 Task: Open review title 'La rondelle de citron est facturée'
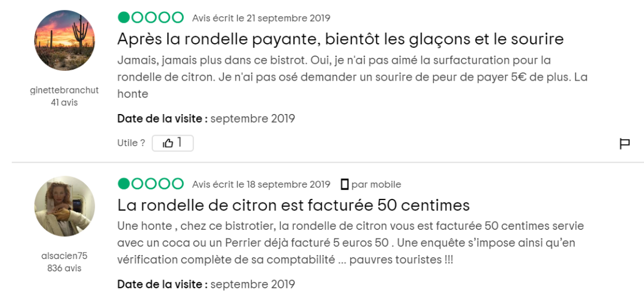tap(293, 205)
